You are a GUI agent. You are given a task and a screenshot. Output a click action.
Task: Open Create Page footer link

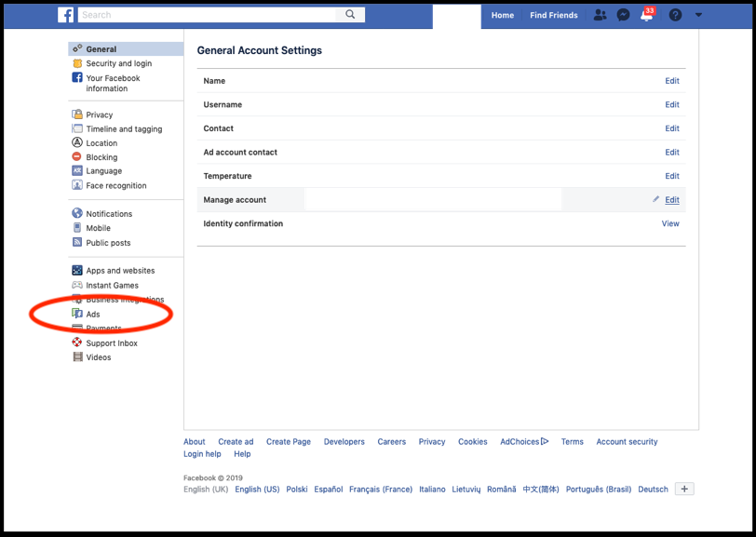point(289,441)
